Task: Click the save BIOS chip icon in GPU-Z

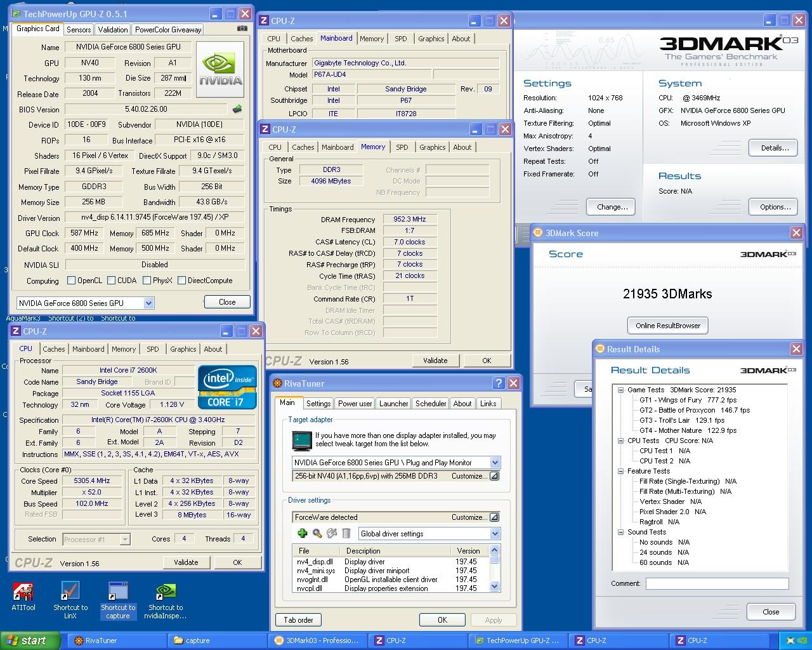Action: (x=237, y=109)
